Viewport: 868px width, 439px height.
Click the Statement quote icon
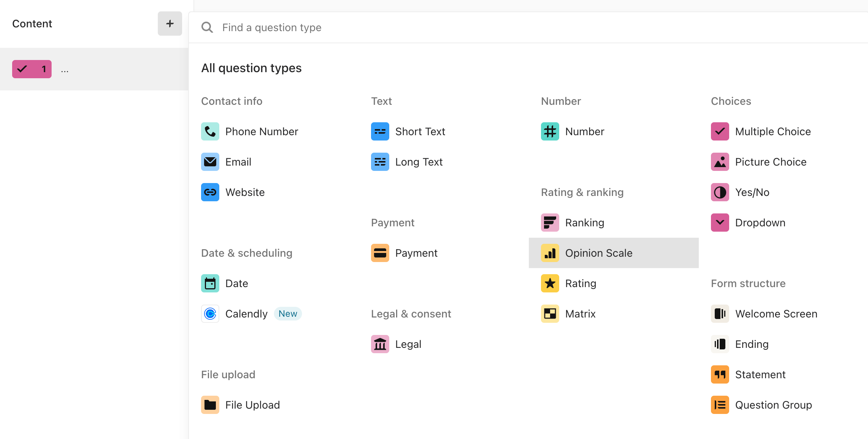[x=720, y=374]
